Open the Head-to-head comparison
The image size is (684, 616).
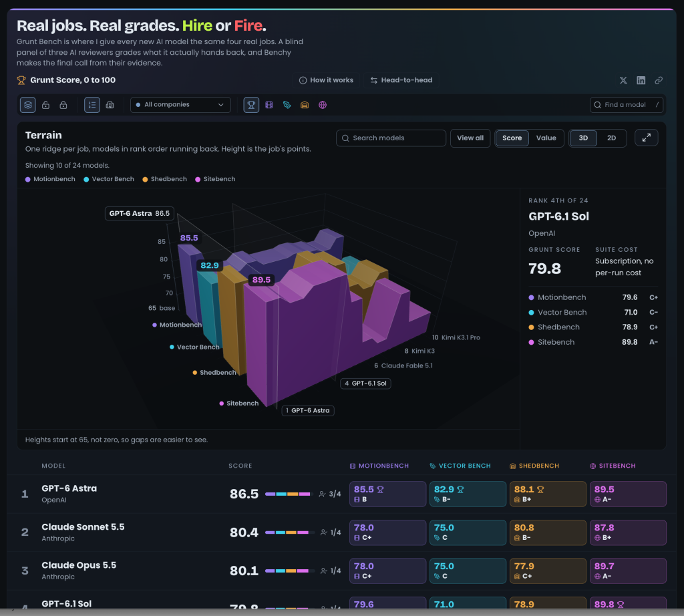coord(401,80)
